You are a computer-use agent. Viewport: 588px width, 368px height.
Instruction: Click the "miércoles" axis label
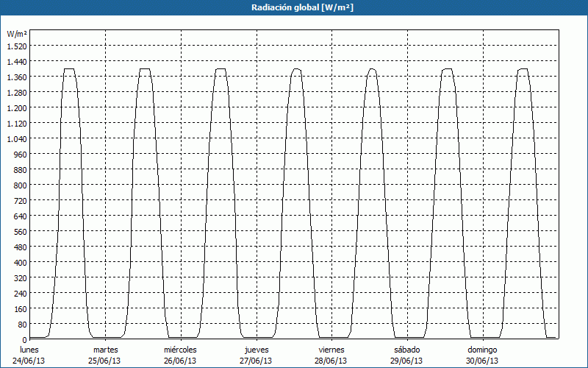(180, 350)
